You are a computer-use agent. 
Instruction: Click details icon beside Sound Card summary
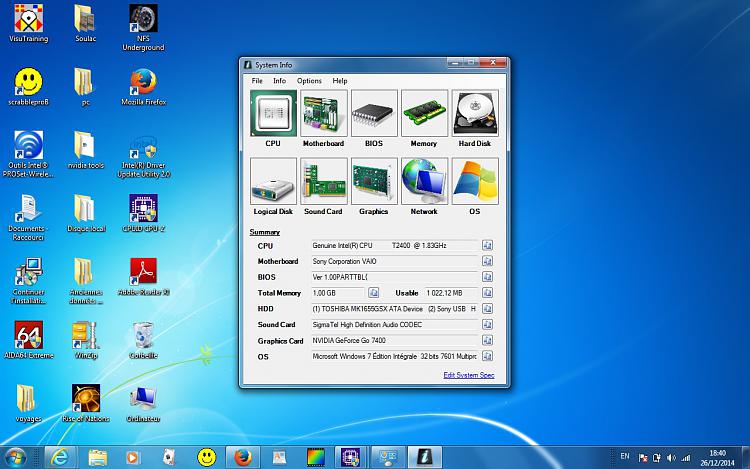[487, 325]
